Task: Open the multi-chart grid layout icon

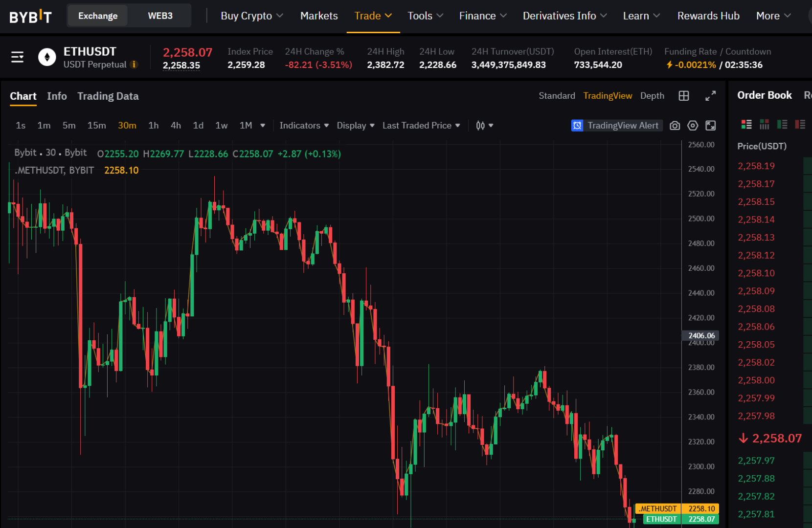Action: [x=684, y=96]
